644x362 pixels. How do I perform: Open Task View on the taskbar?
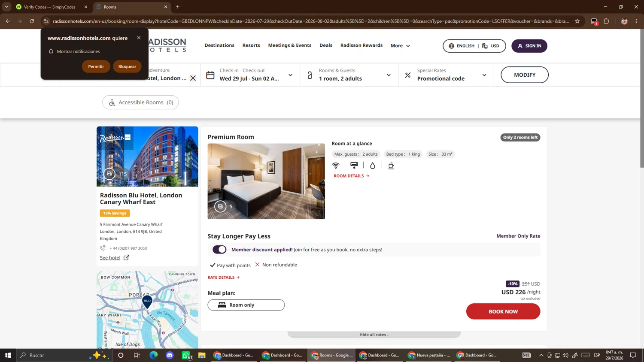(137, 355)
